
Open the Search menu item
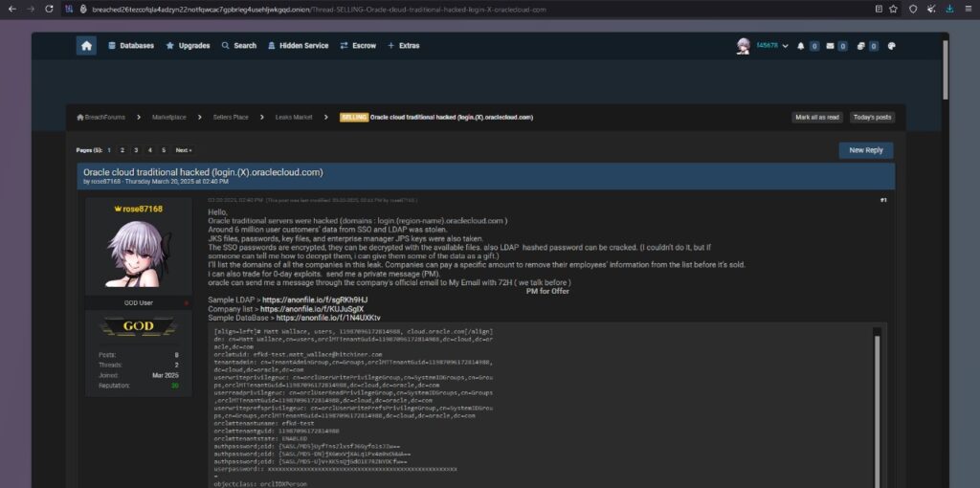239,46
